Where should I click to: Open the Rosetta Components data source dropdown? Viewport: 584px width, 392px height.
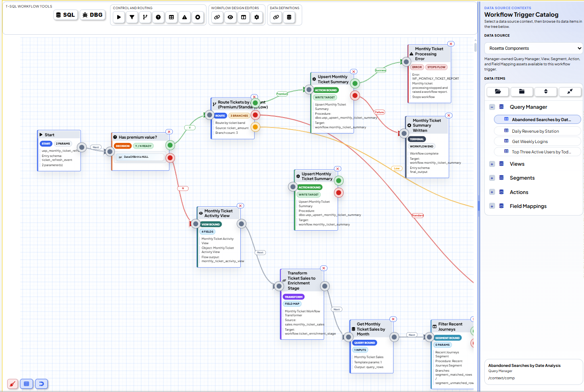coord(533,48)
